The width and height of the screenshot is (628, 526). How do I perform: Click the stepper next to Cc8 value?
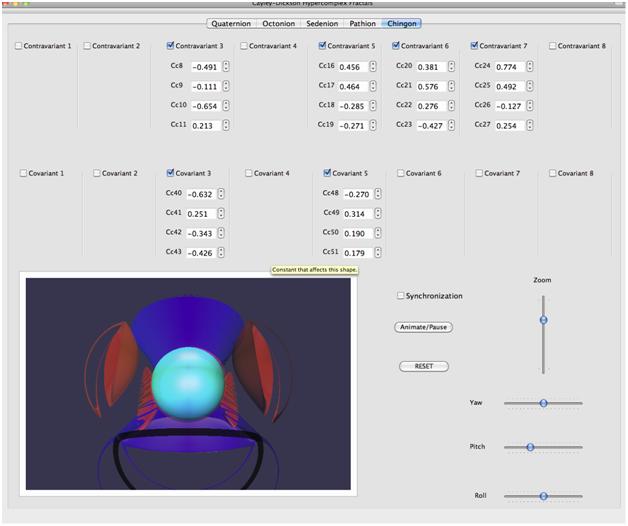point(226,67)
